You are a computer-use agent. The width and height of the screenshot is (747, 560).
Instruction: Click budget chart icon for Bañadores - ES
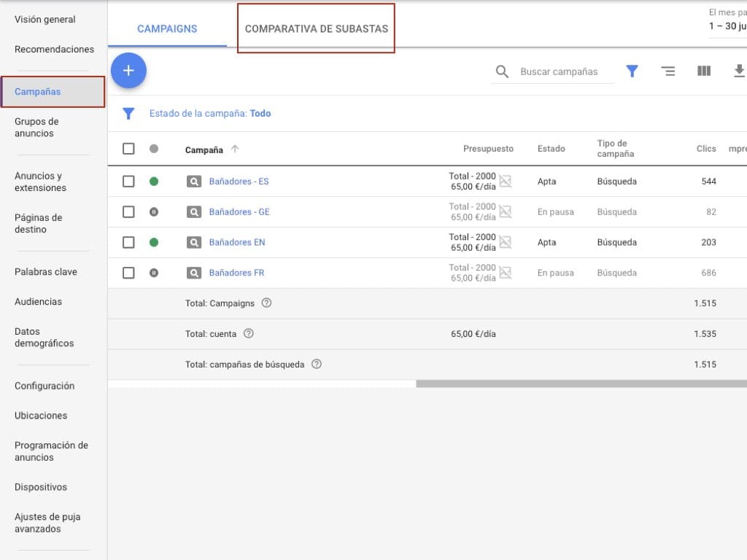point(505,182)
